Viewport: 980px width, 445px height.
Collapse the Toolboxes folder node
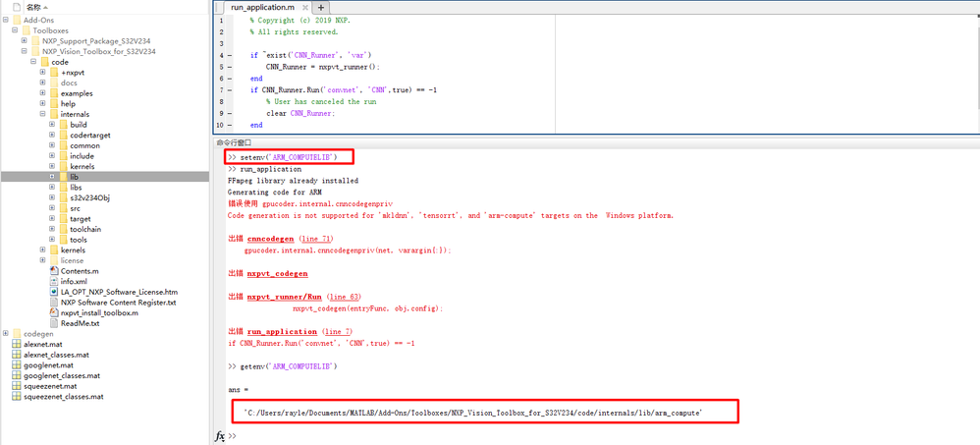click(15, 30)
